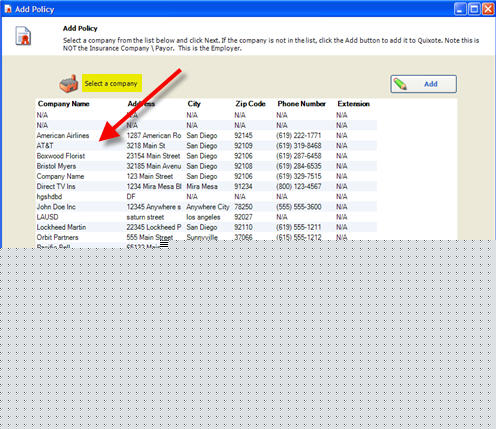496x429 pixels.
Task: Click zip code 92027
Action: 243,217
